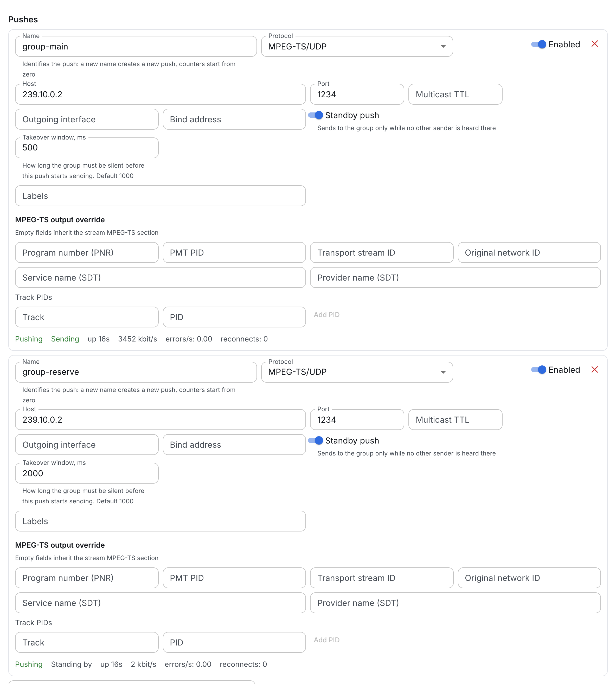The width and height of the screenshot is (616, 684).
Task: Open Protocol dropdown for group-main
Action: click(x=357, y=46)
